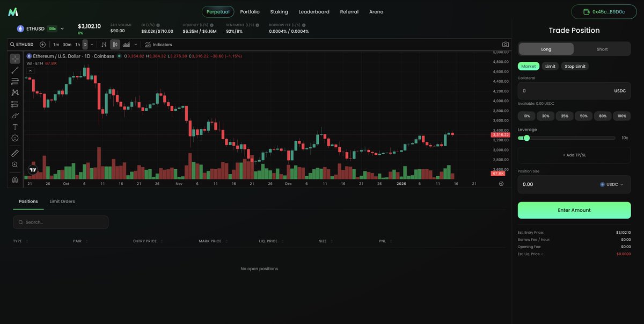Set collateral to 100%

click(x=622, y=116)
